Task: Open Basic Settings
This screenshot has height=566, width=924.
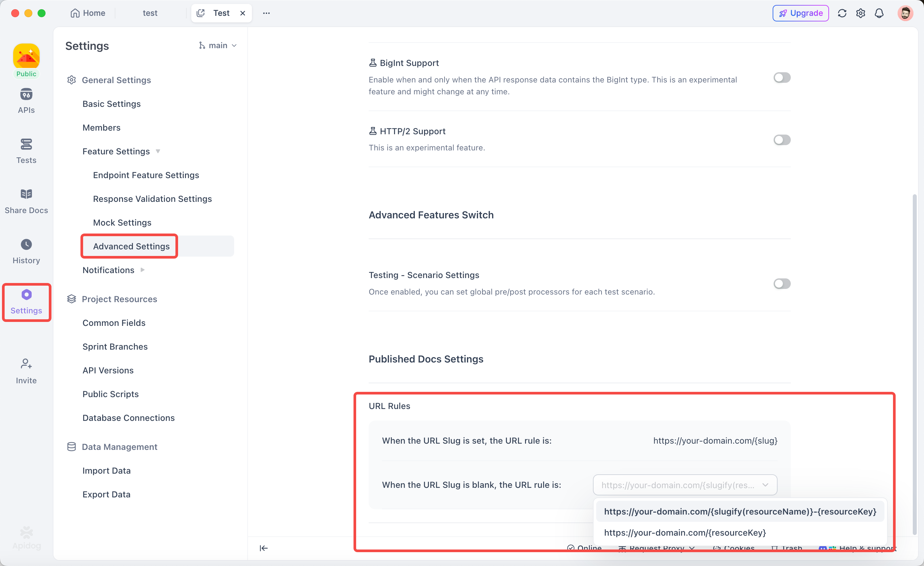Action: [111, 104]
